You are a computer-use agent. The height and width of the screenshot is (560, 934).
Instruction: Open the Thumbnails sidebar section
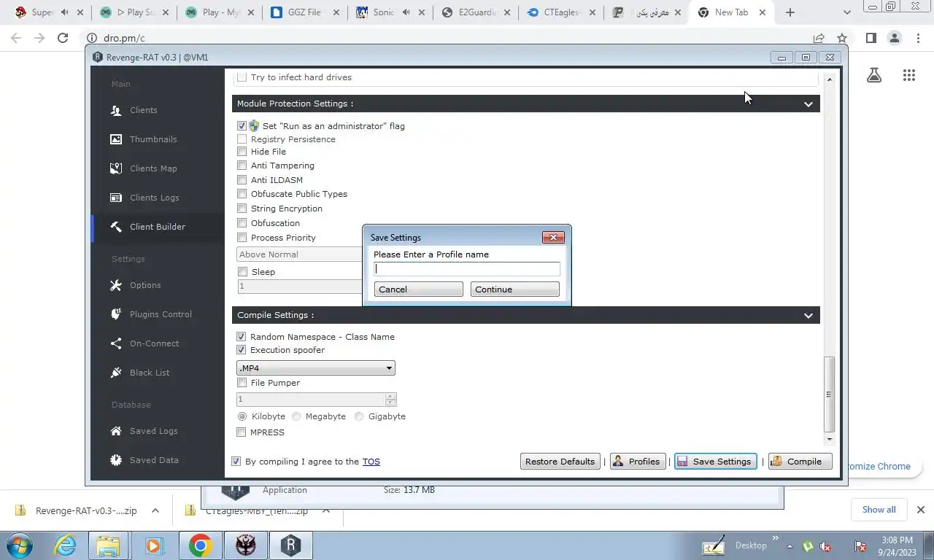[x=153, y=139]
